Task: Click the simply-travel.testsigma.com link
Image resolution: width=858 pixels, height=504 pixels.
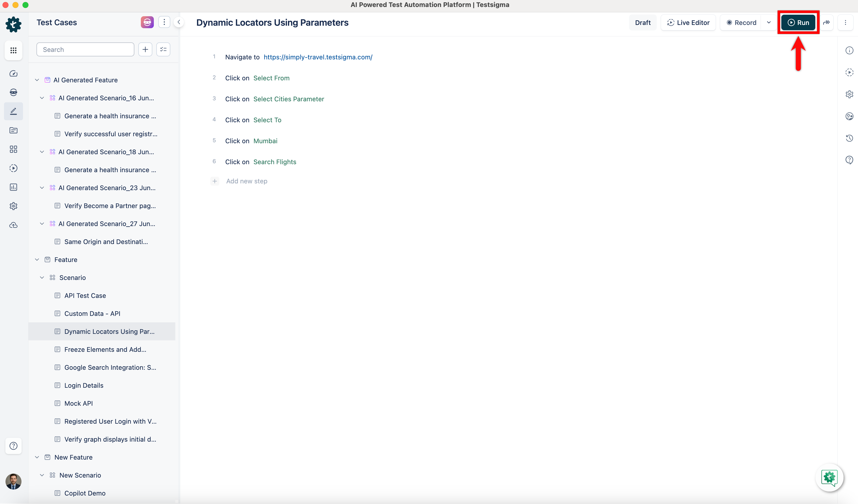Action: tap(318, 57)
